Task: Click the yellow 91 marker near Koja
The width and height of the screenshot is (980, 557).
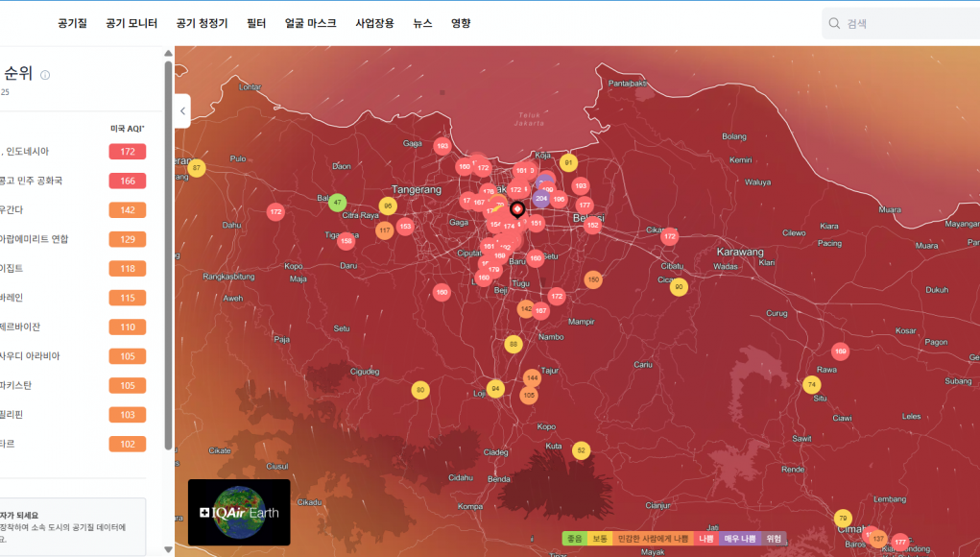Action: coord(568,163)
